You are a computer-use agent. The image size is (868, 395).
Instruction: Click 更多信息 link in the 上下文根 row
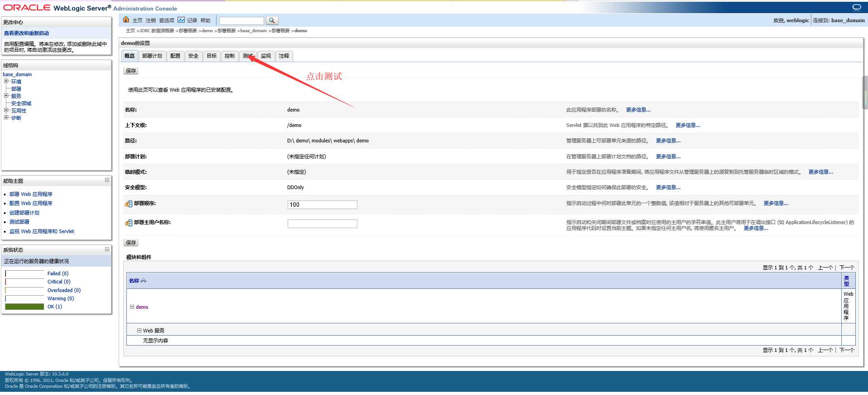click(x=688, y=125)
